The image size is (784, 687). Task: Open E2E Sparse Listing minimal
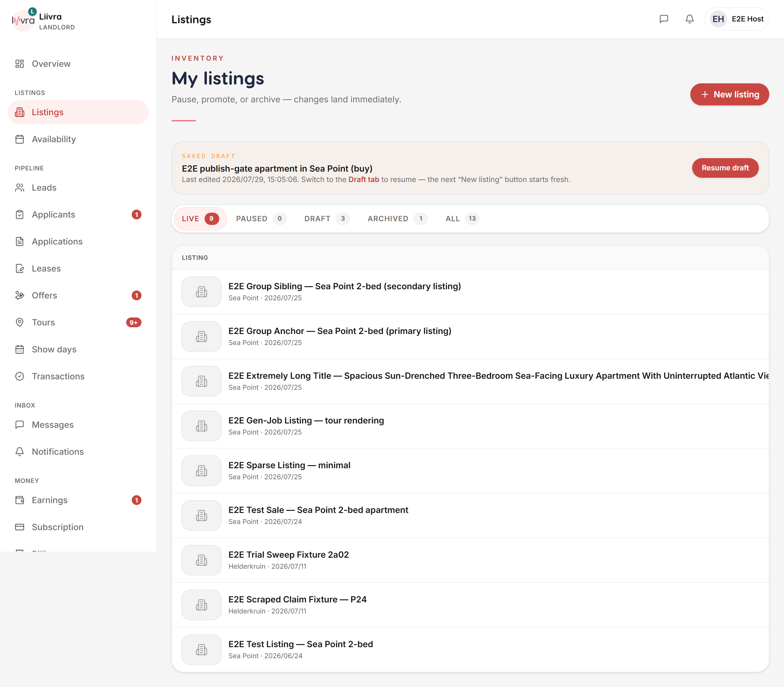[470, 471]
